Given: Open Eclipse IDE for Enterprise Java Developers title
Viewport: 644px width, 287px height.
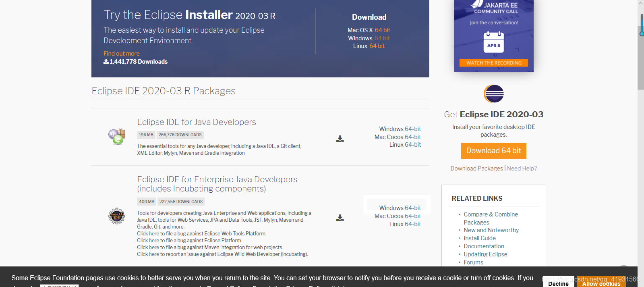Looking at the screenshot, I should pyautogui.click(x=217, y=184).
